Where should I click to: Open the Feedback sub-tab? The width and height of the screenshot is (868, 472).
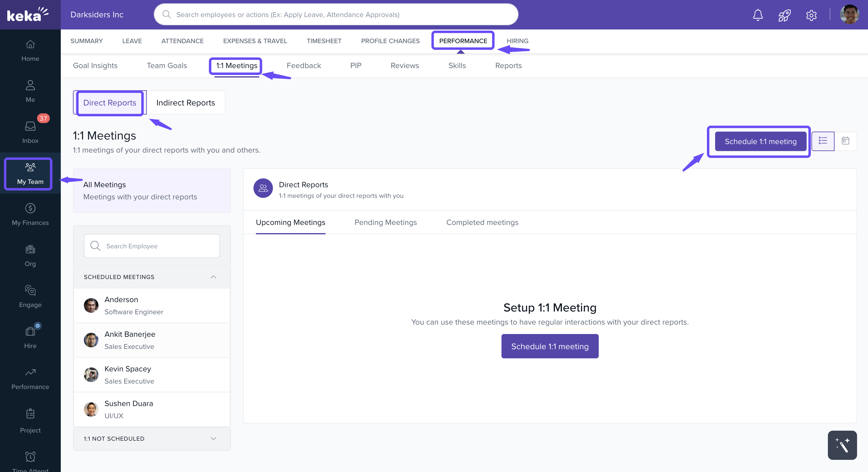[x=304, y=66]
